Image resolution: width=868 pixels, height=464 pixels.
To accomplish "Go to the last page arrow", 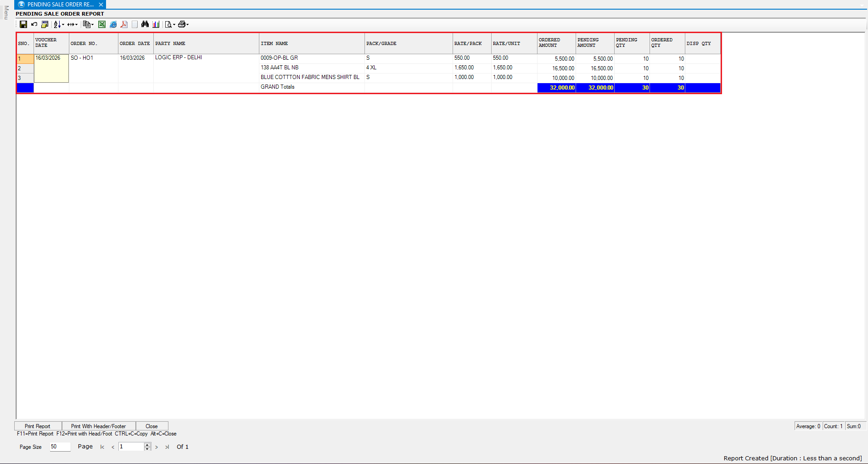I will (167, 447).
